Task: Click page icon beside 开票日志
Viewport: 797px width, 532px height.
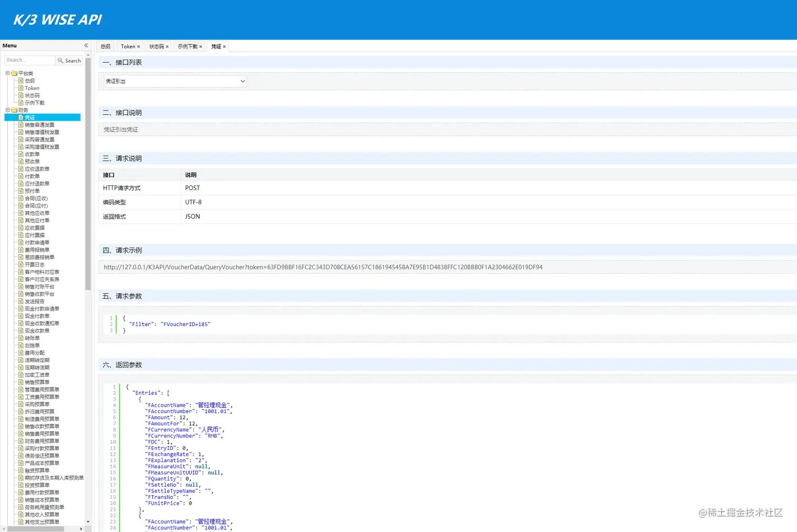Action: (x=21, y=265)
